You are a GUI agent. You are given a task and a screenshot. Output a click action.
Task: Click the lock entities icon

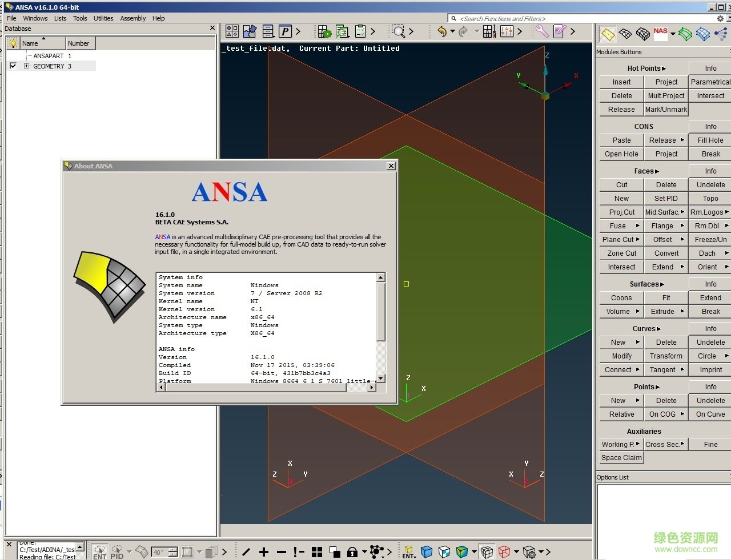(352, 552)
